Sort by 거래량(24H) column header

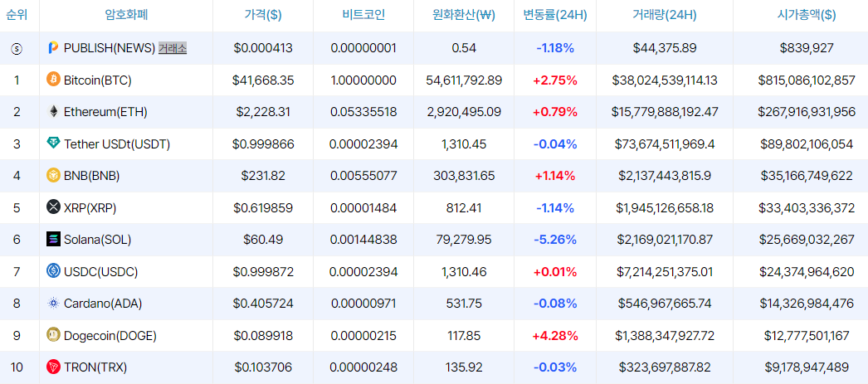click(665, 15)
